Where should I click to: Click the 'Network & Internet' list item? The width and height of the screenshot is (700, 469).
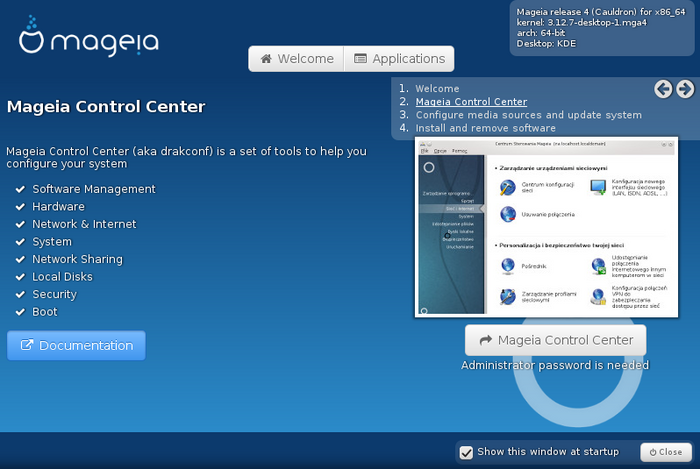pyautogui.click(x=84, y=224)
